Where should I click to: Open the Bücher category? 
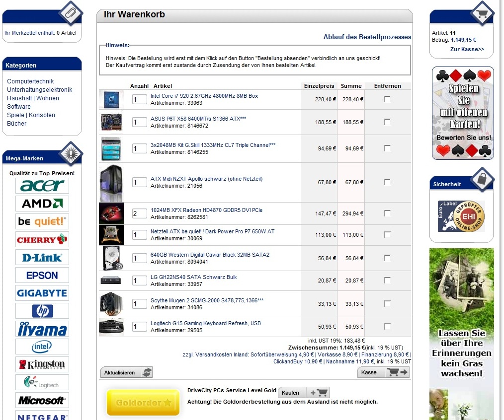[x=16, y=123]
